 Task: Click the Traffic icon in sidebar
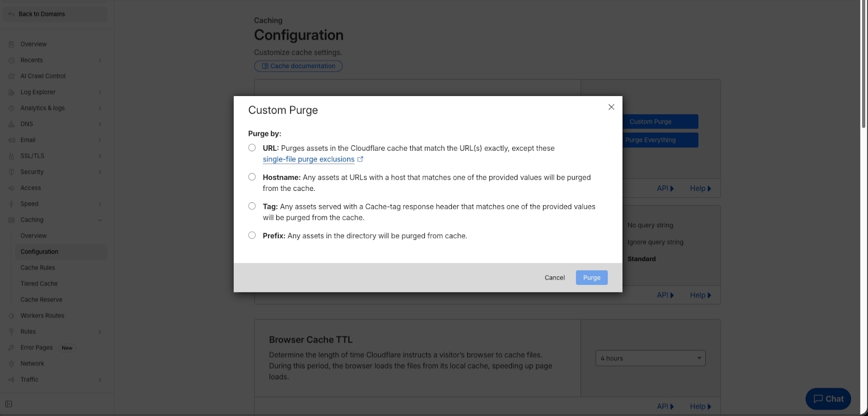11,380
